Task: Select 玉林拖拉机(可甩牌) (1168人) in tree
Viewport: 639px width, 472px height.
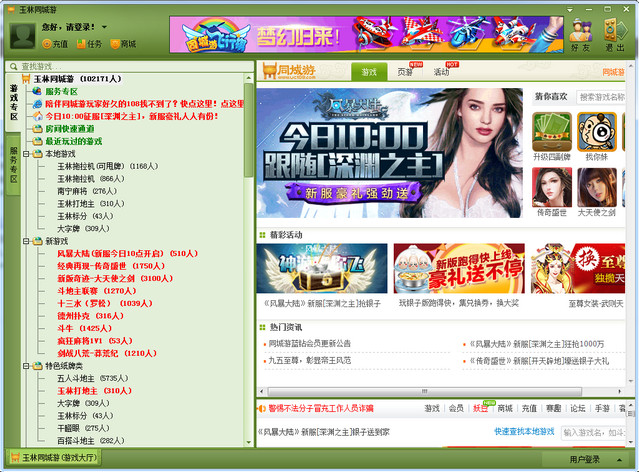Action: pos(108,166)
